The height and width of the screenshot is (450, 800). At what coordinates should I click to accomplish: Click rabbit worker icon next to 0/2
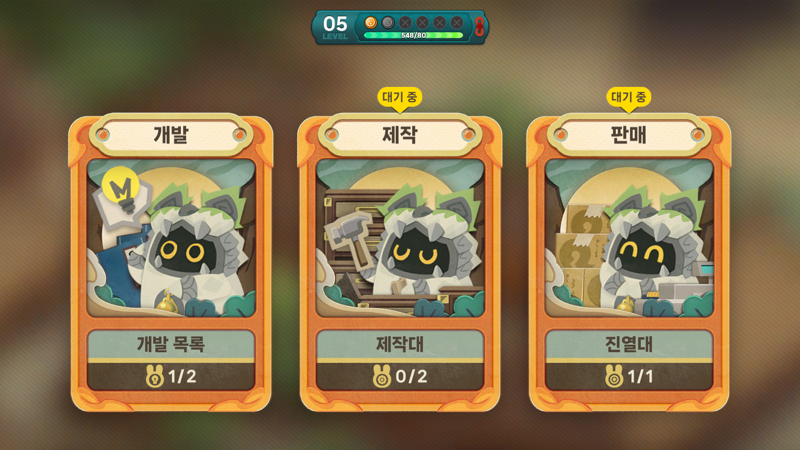click(x=382, y=377)
